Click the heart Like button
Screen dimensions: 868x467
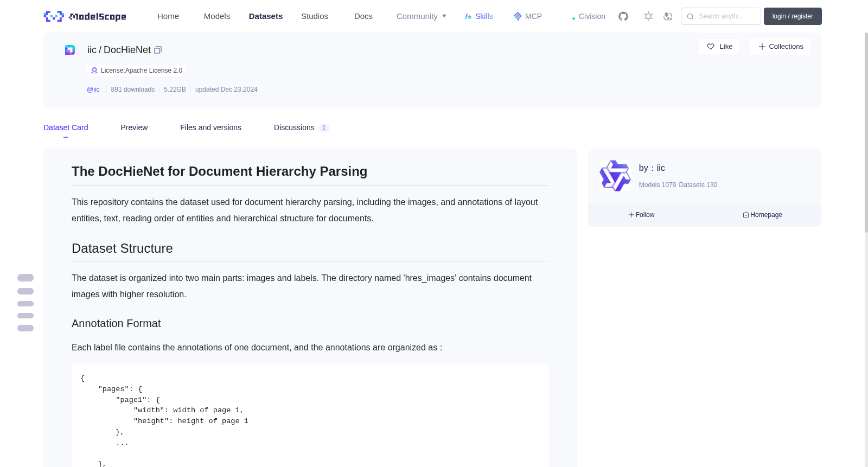click(x=719, y=47)
